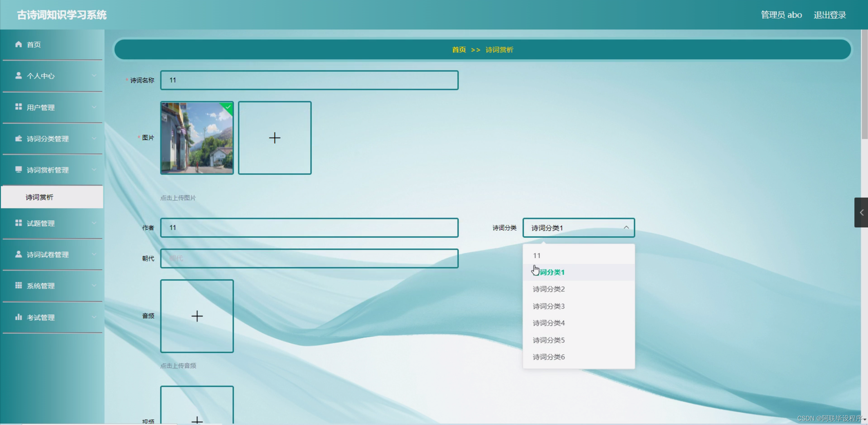Click the 首页 home icon in the sidebar

19,44
